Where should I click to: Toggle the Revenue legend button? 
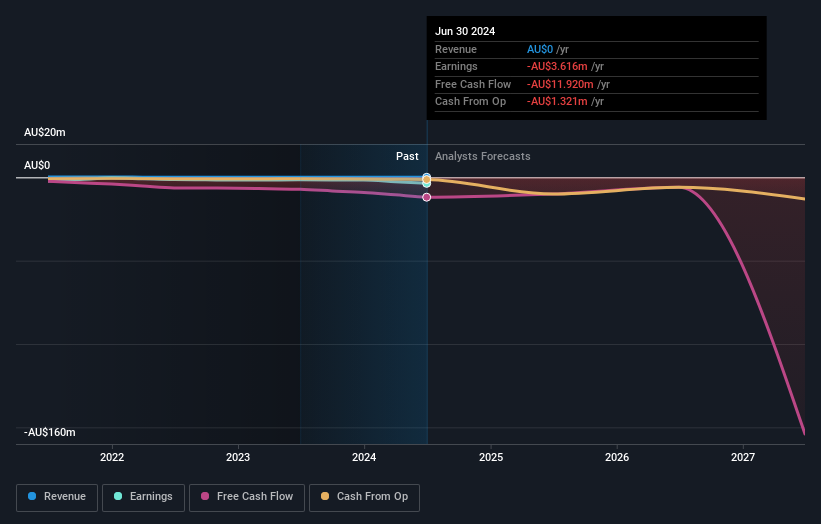(x=57, y=497)
